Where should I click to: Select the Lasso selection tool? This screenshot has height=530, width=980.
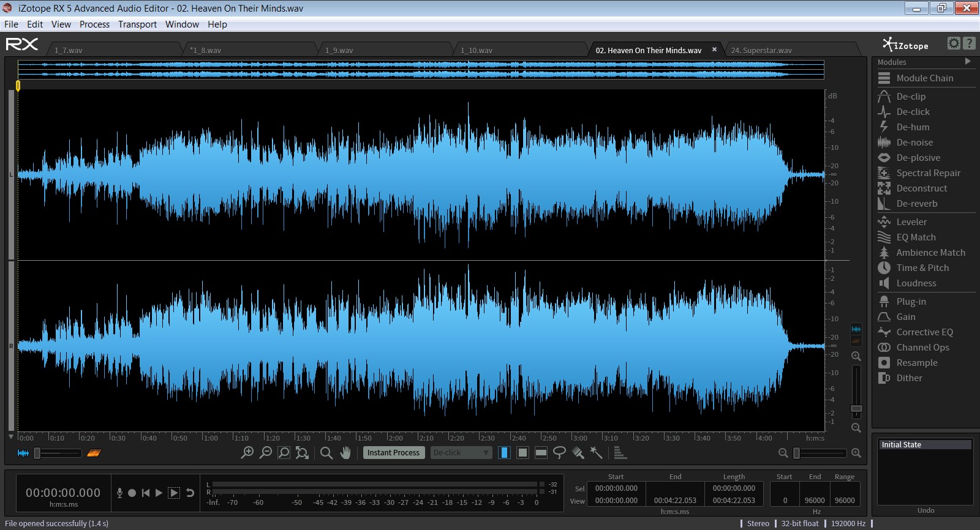(559, 453)
